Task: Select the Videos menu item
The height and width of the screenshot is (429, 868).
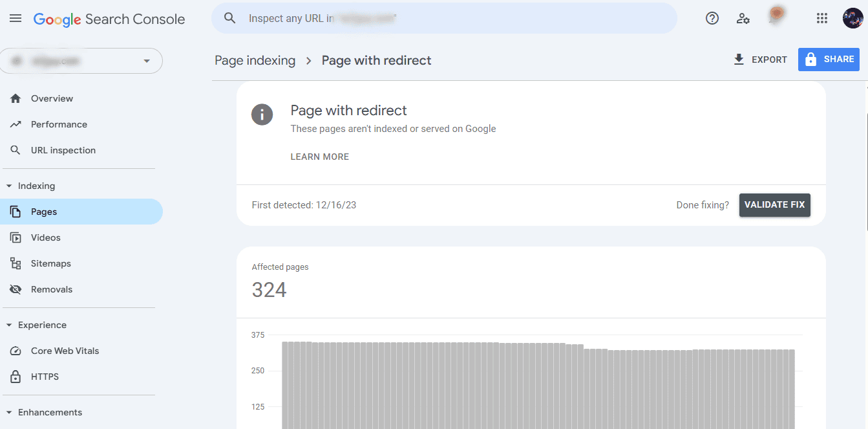Action: click(x=81, y=237)
